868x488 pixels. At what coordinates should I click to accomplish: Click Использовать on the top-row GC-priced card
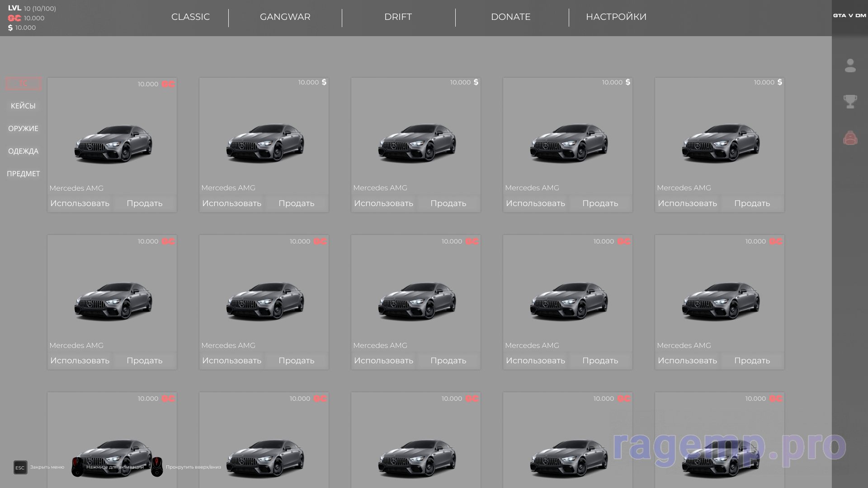[x=80, y=203]
